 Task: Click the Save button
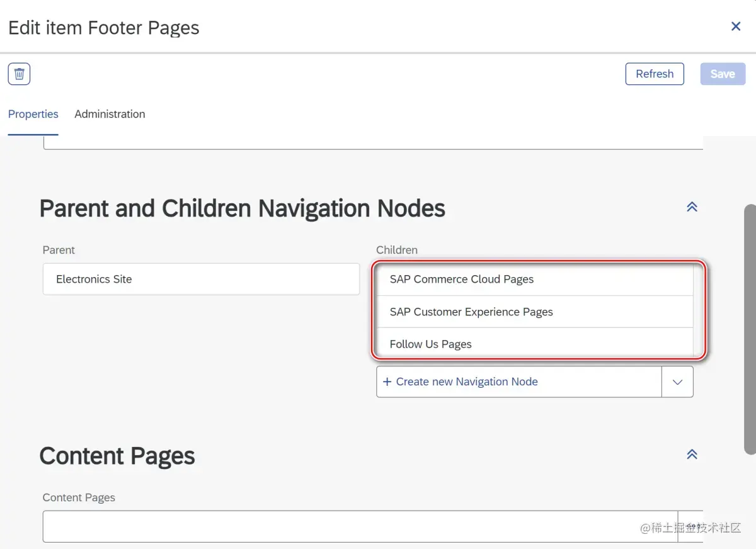[723, 74]
